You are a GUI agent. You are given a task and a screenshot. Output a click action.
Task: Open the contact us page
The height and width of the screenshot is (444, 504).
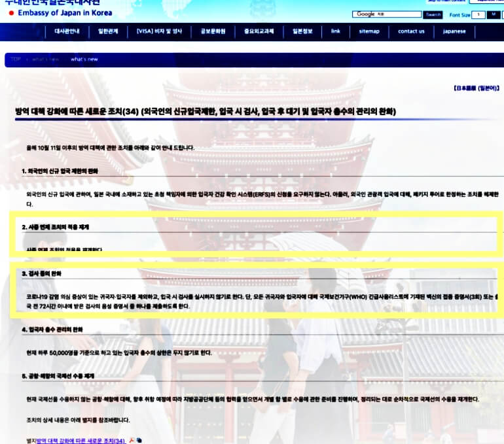click(411, 31)
